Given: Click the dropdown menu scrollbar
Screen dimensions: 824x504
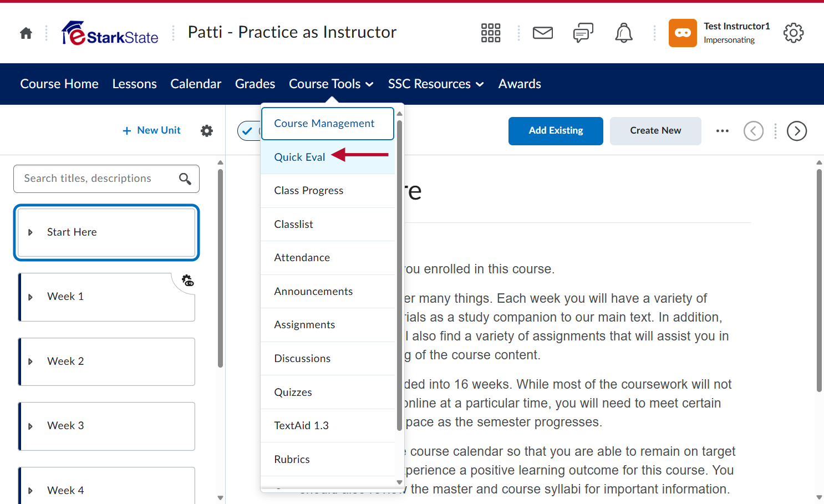Looking at the screenshot, I should point(399,276).
